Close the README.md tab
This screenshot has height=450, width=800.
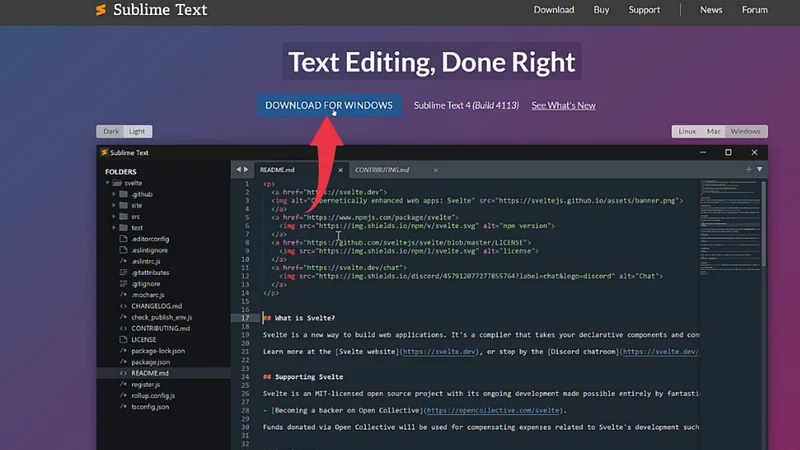[x=340, y=170]
